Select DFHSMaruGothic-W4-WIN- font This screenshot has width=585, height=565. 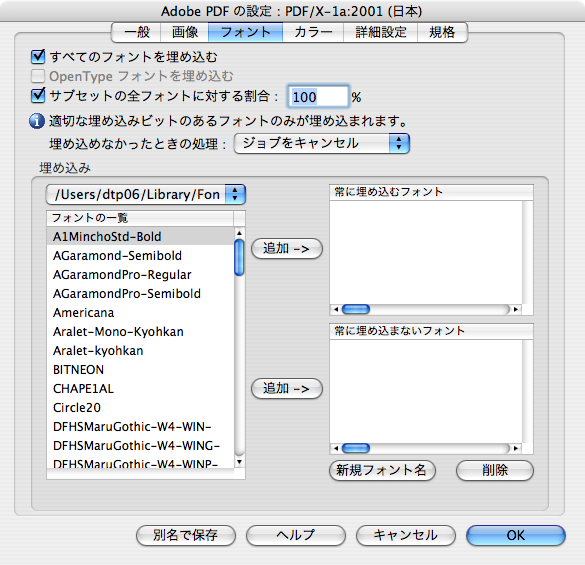point(140,427)
